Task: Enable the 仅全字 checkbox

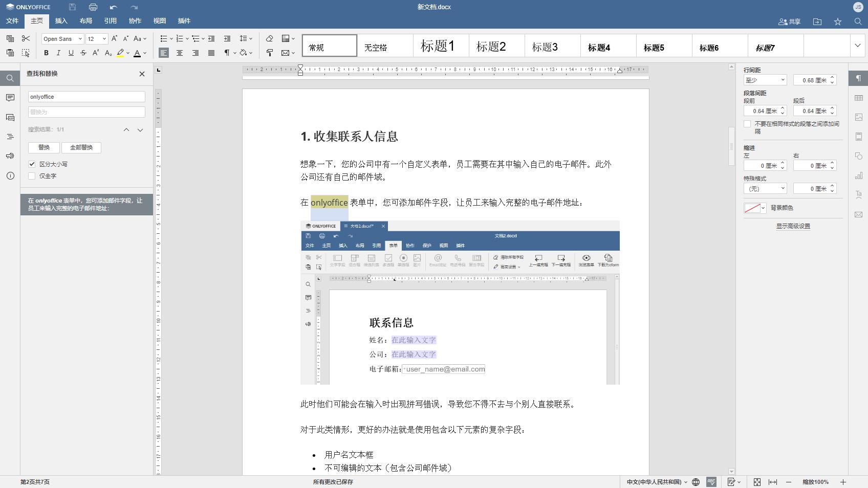Action: [32, 175]
